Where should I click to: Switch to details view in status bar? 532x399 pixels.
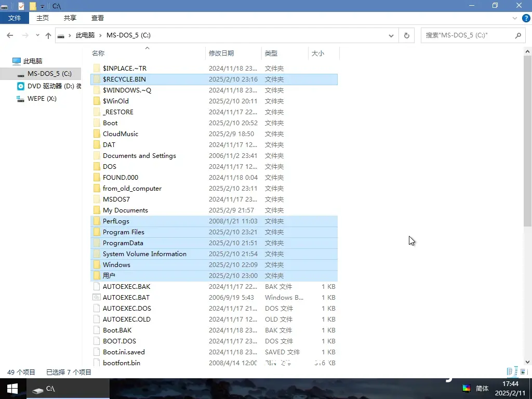click(512, 372)
